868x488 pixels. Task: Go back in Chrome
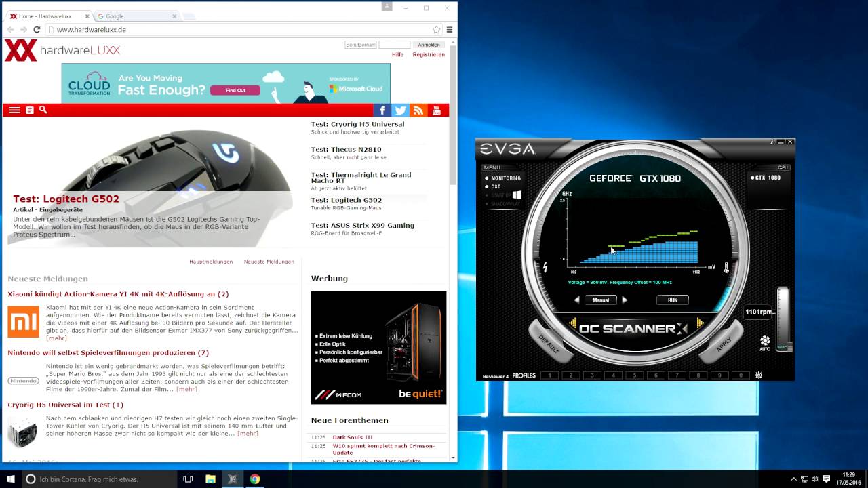pos(10,30)
